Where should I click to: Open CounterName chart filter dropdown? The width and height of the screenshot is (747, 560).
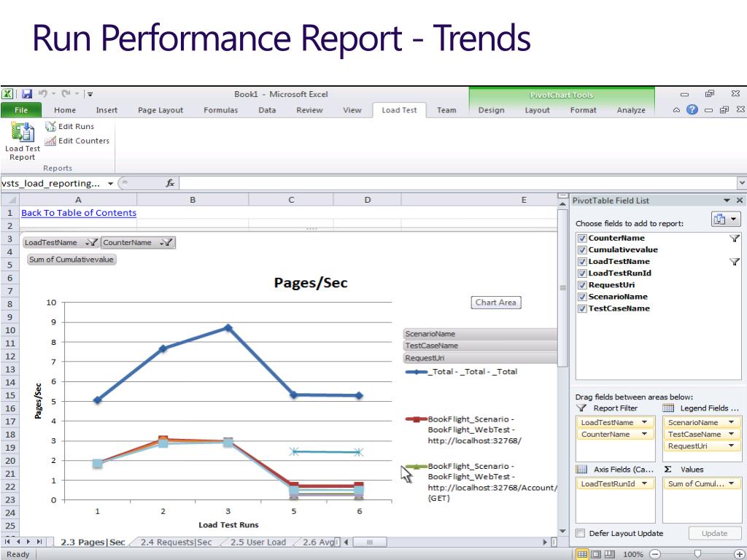166,243
